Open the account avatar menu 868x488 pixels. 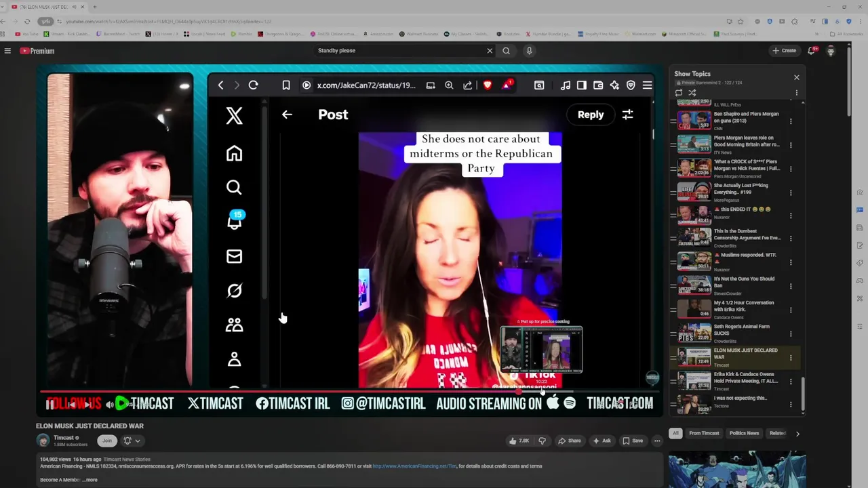click(831, 51)
